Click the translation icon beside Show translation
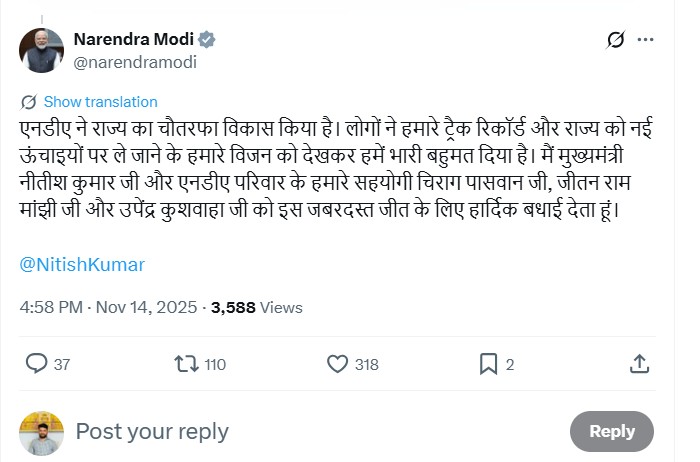 pyautogui.click(x=29, y=102)
